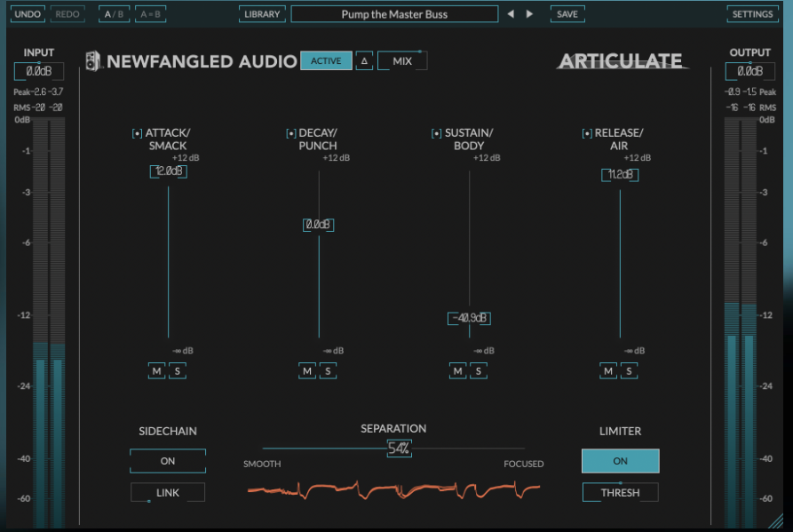Click the orange separation waveform display
Screen dimensions: 793x532
[x=393, y=489]
